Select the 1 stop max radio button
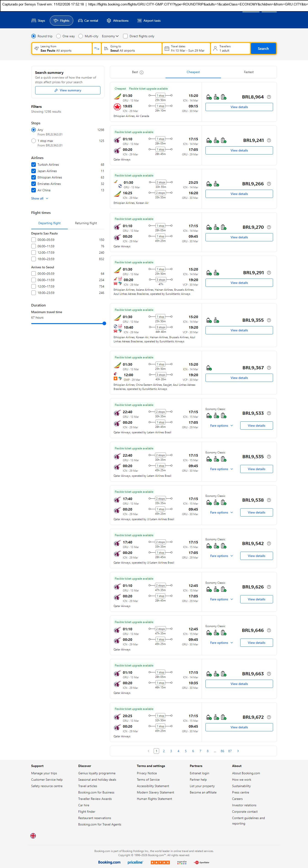The width and height of the screenshot is (308, 868). [34, 141]
